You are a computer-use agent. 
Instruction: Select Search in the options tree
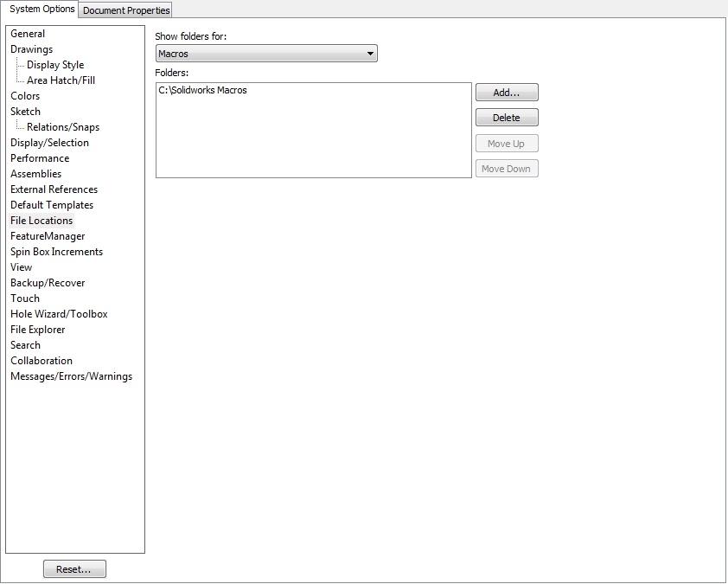(x=26, y=344)
